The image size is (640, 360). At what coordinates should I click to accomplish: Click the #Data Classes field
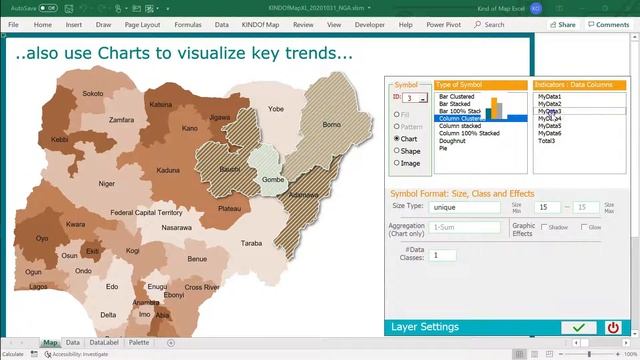(442, 256)
